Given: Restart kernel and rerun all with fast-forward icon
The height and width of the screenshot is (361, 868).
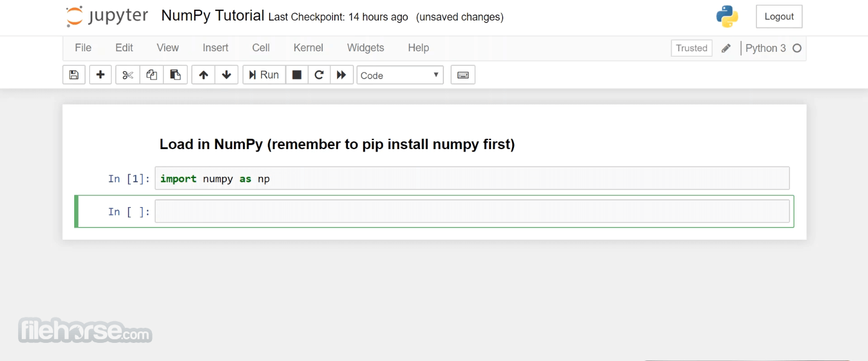Looking at the screenshot, I should pos(341,75).
